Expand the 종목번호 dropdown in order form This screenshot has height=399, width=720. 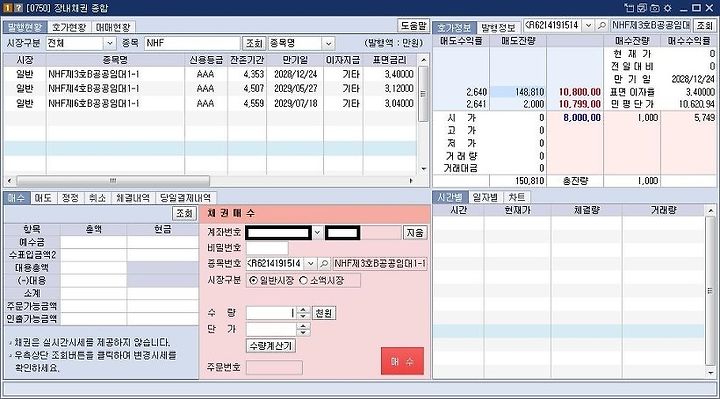311,264
